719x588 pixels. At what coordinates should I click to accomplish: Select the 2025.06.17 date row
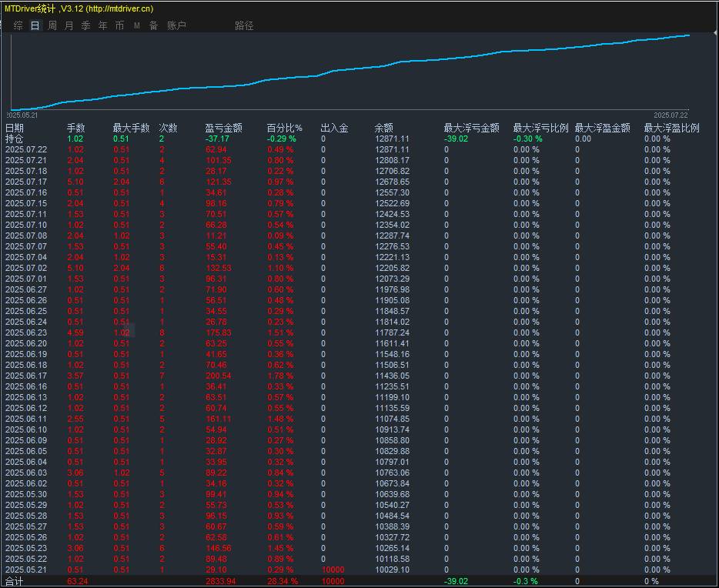click(x=359, y=376)
